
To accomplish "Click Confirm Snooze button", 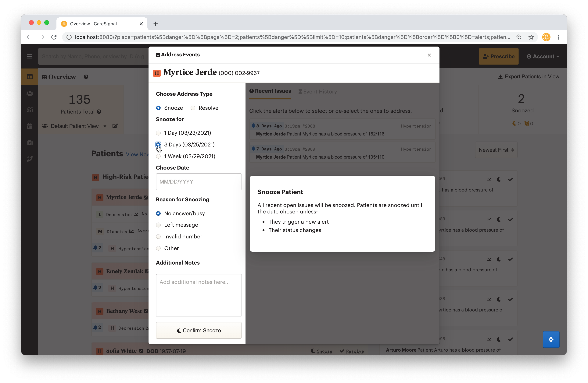I will click(x=199, y=330).
